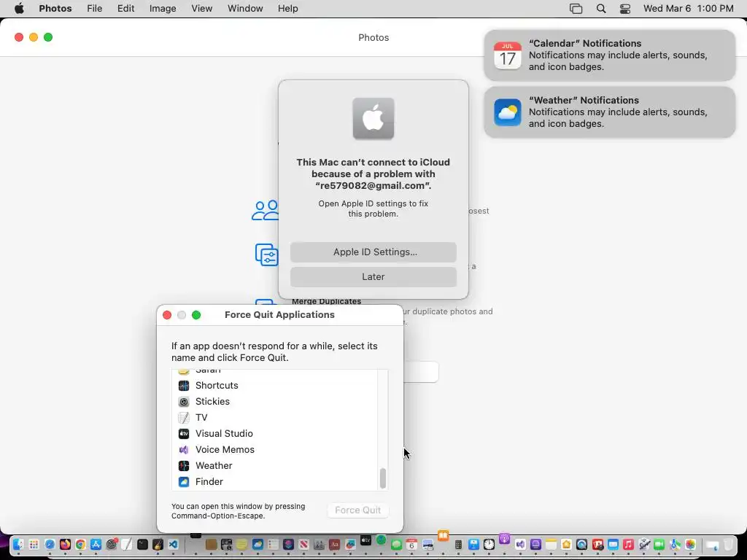Open FaceTime from the Dock

[x=659, y=544]
